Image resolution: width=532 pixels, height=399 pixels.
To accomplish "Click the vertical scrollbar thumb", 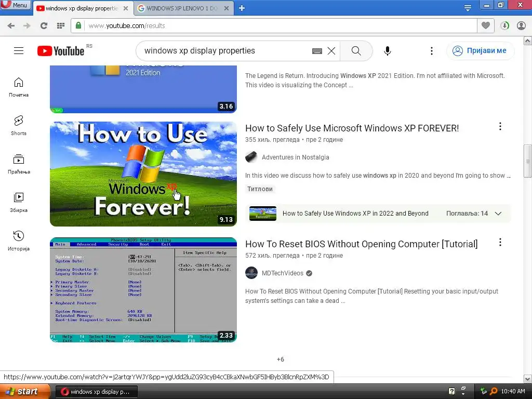I will click(x=528, y=161).
